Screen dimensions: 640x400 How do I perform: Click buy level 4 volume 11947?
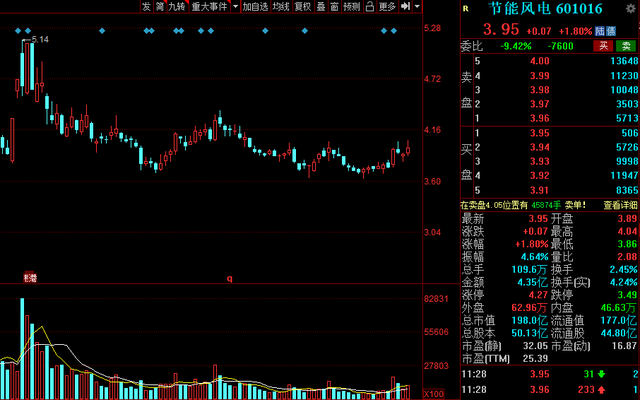tap(624, 176)
